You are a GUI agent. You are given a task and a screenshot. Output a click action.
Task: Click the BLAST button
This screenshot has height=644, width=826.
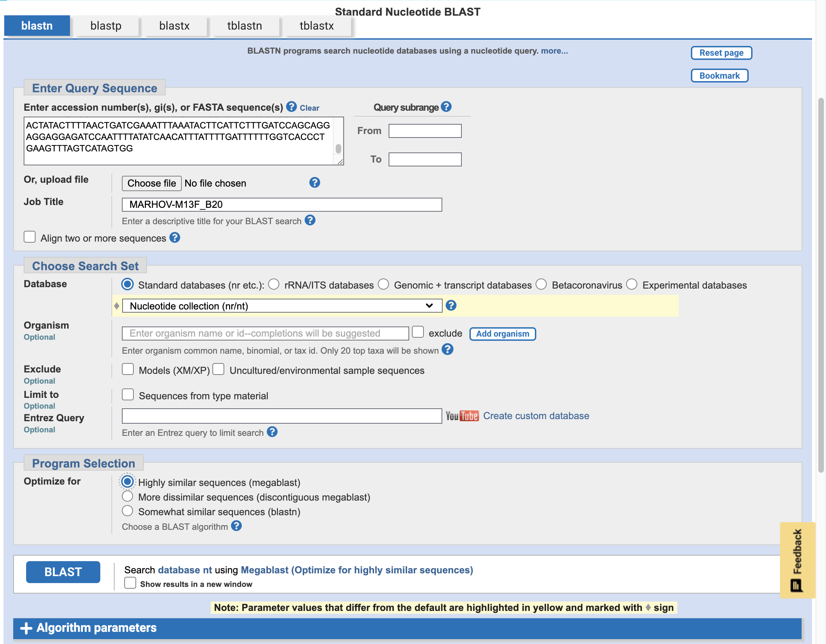[63, 572]
